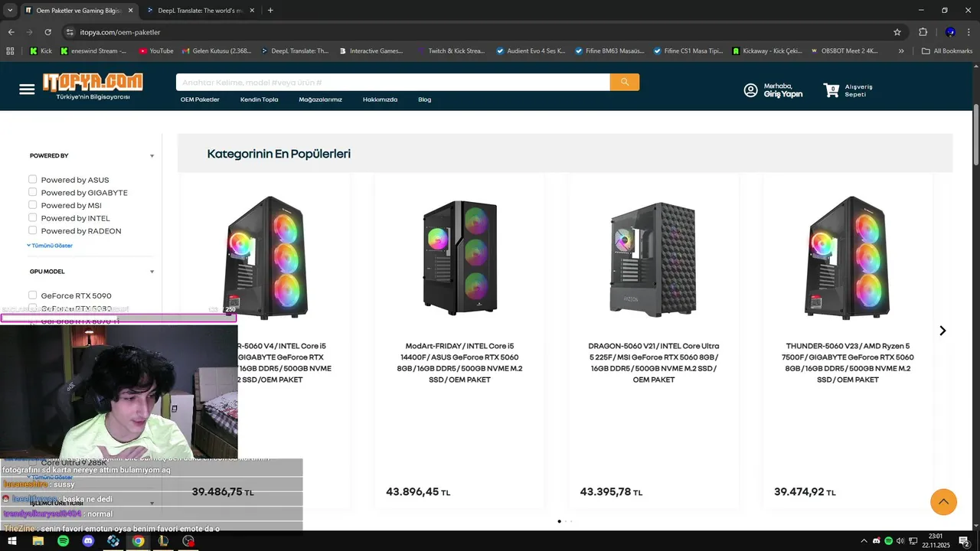980x551 pixels.
Task: Check Powered by INTEL filter
Action: pyautogui.click(x=33, y=217)
